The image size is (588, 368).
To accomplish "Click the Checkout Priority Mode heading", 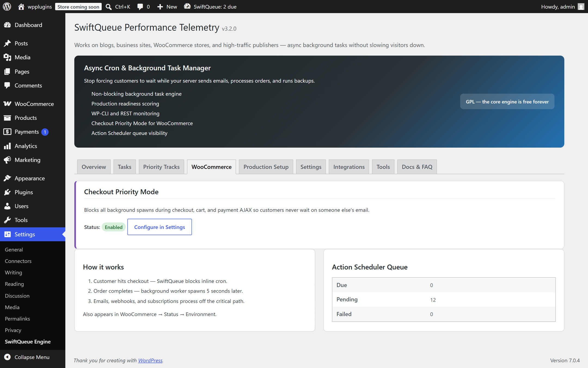I will 121,192.
